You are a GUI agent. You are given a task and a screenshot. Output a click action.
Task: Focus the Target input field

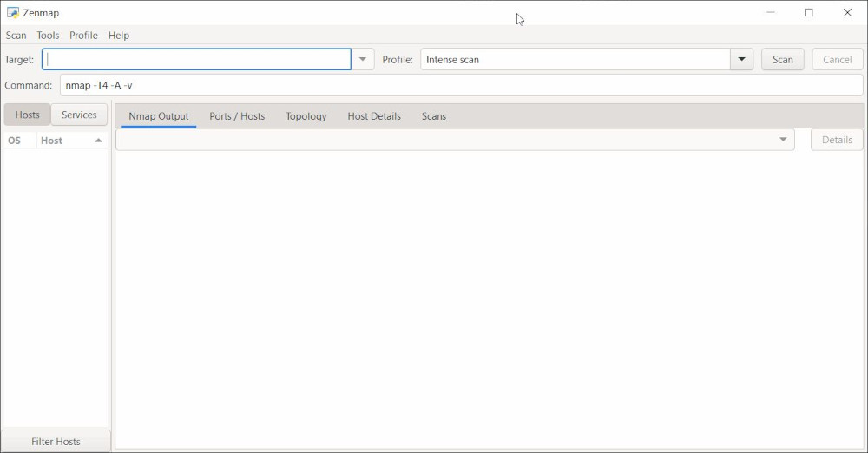coord(196,59)
